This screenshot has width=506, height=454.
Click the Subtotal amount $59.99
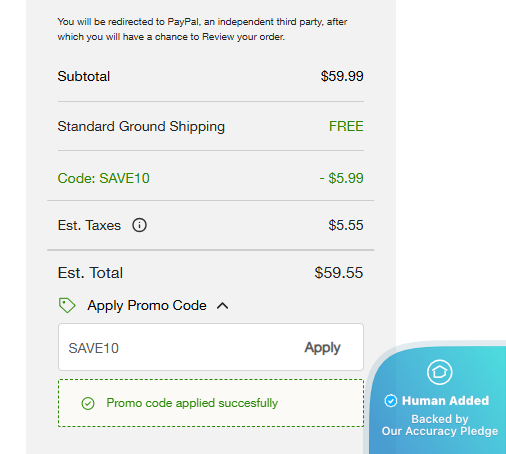[x=342, y=76]
